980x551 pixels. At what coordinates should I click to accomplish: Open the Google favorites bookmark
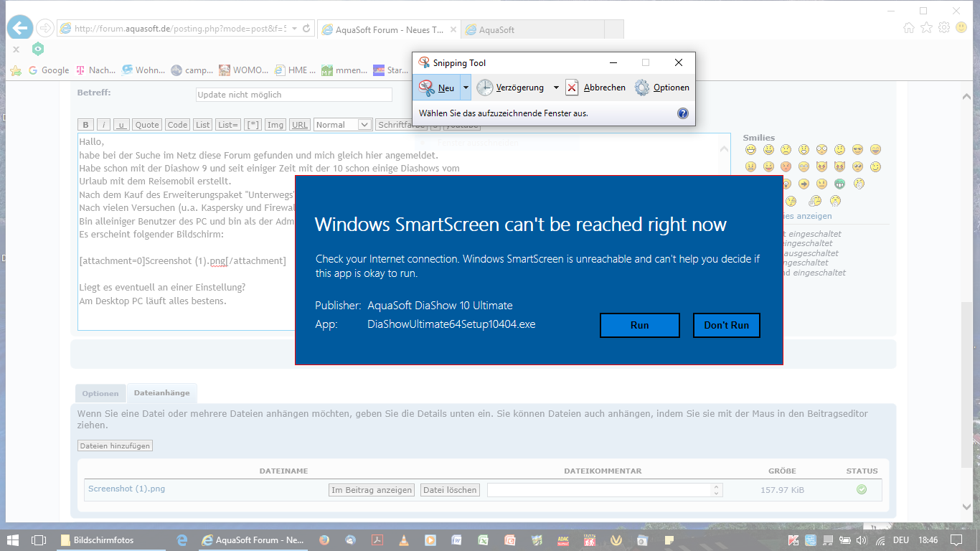pyautogui.click(x=48, y=70)
